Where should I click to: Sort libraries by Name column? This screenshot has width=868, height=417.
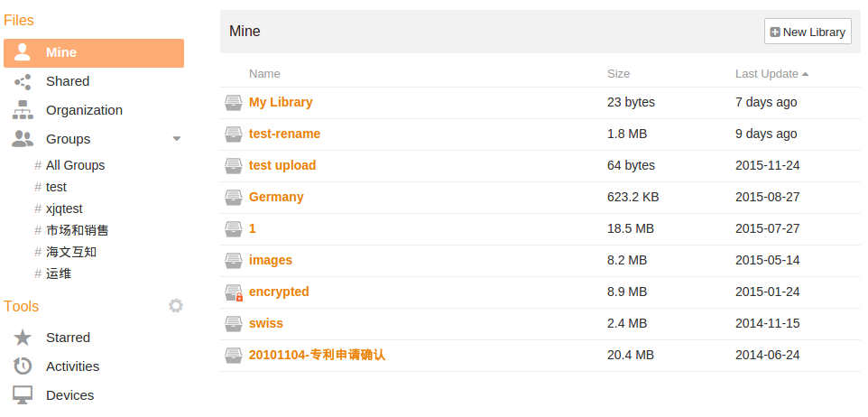264,74
